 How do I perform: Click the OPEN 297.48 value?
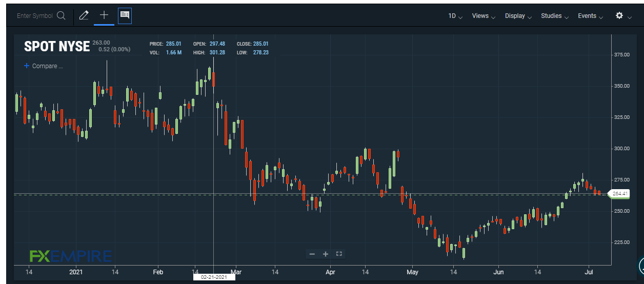[x=217, y=44]
